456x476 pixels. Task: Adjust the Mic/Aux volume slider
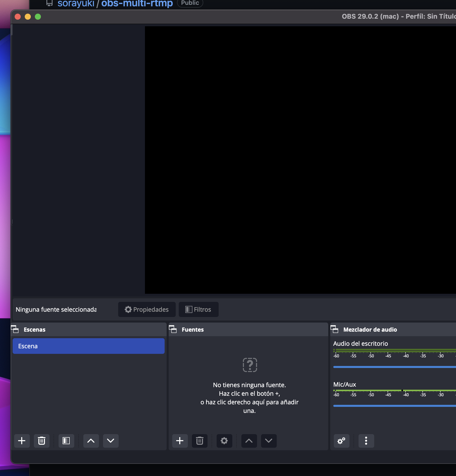click(x=394, y=406)
